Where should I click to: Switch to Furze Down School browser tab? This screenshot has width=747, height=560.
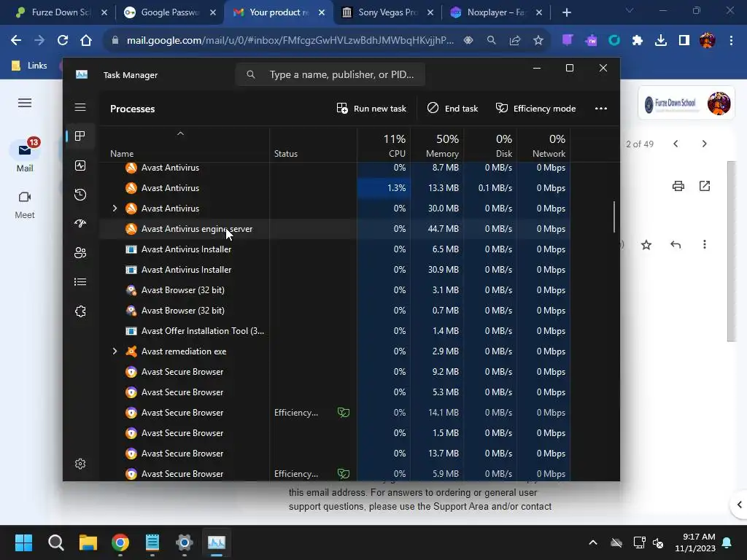click(60, 12)
